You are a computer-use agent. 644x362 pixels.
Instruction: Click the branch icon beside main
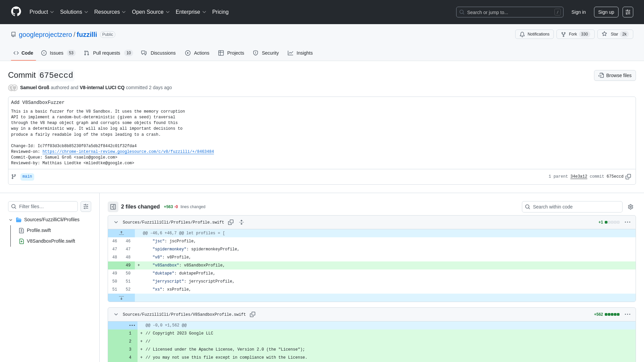14,177
